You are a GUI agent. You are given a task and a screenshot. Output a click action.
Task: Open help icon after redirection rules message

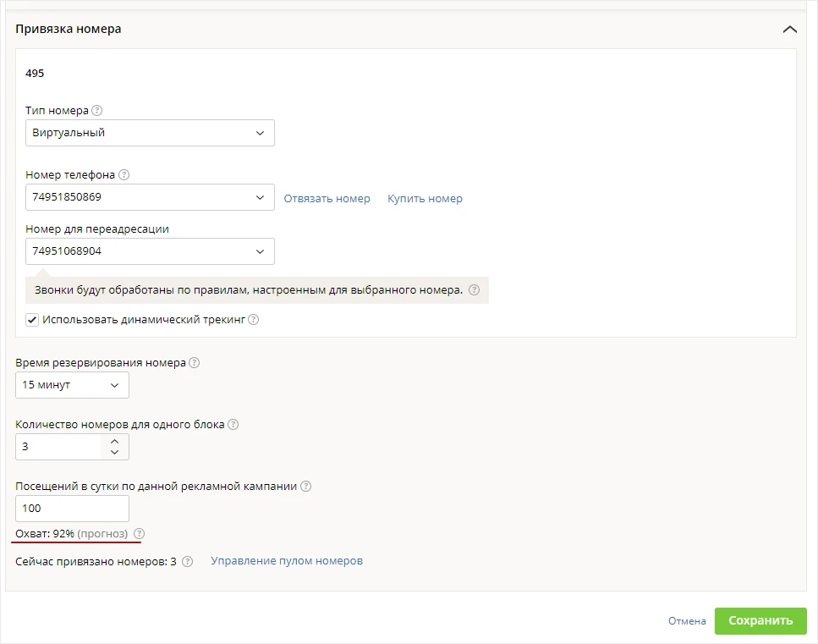[474, 290]
